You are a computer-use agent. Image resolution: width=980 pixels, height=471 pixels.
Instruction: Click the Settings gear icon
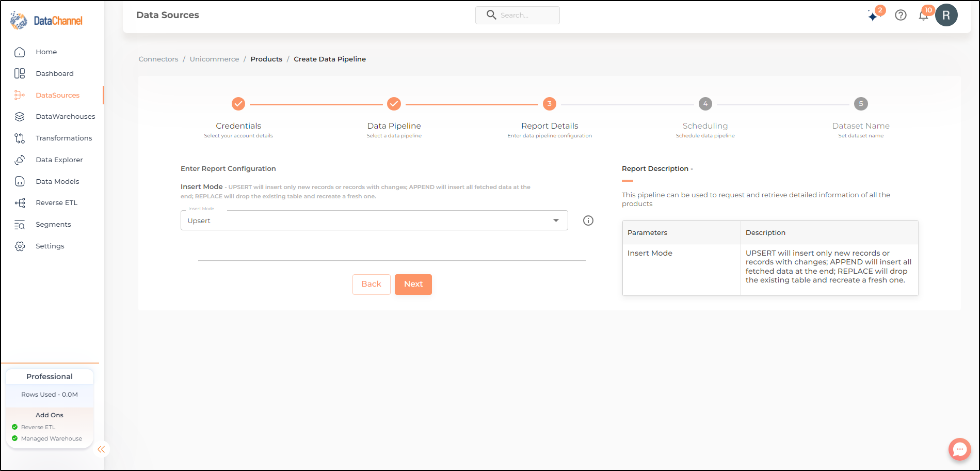(x=20, y=246)
